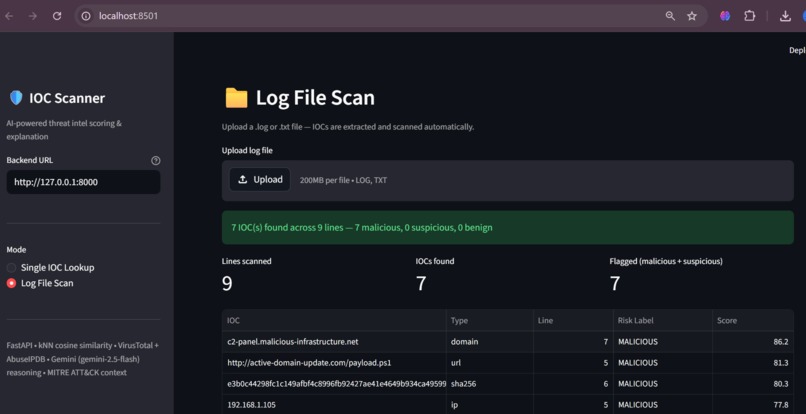Image resolution: width=806 pixels, height=414 pixels.
Task: Open the purple brain extension icon
Action: pos(725,16)
